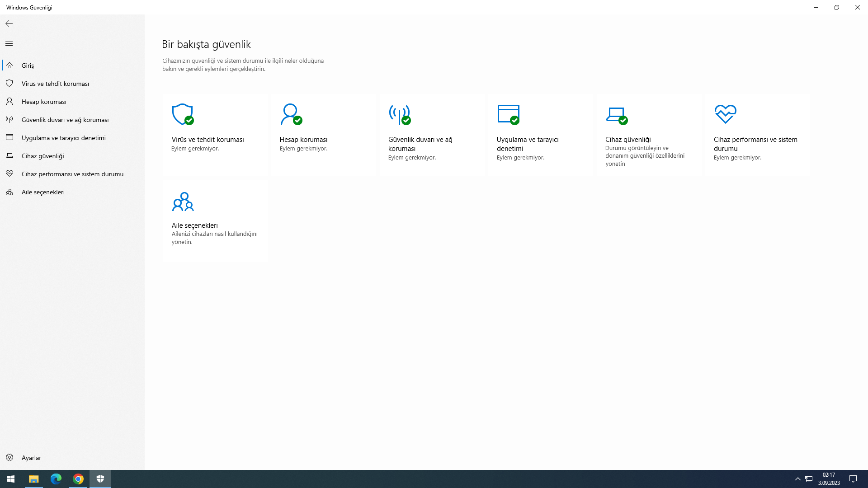Click the Ayarlar gear icon in sidebar
868x488 pixels.
[x=9, y=458]
